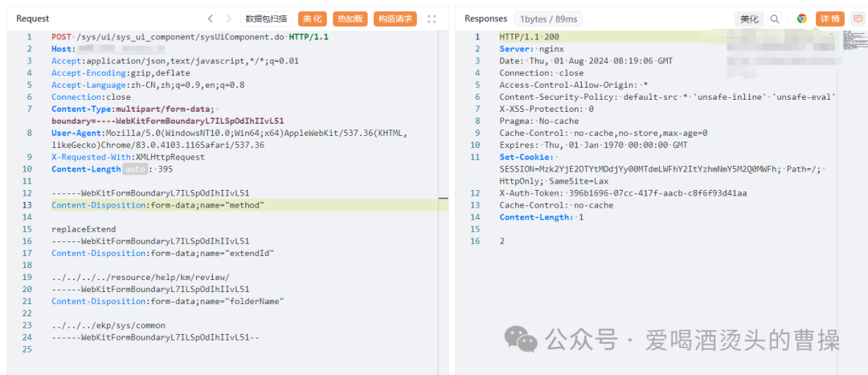The image size is (868, 375).
Task: Open response in Chrome browser
Action: coord(801,19)
